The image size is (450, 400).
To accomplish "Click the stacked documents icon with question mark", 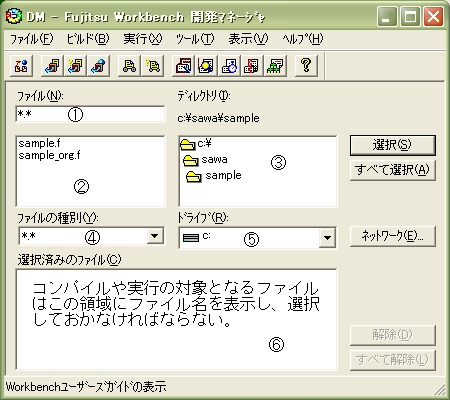I will pyautogui.click(x=75, y=65).
